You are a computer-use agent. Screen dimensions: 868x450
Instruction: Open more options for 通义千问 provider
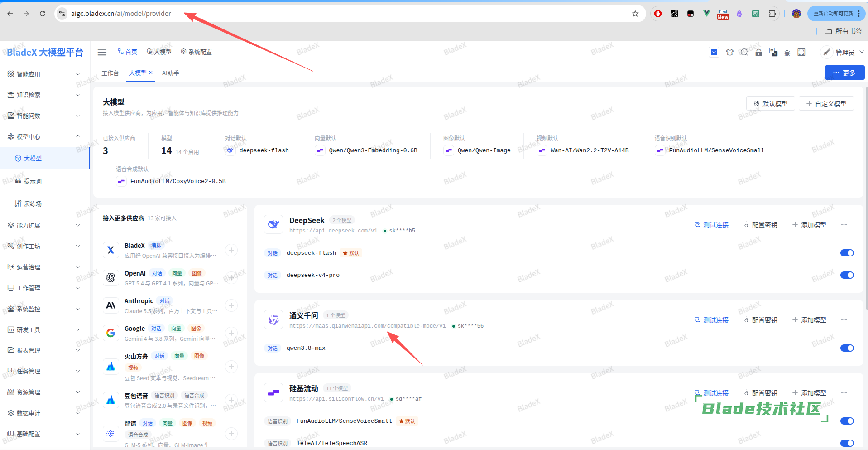(844, 320)
